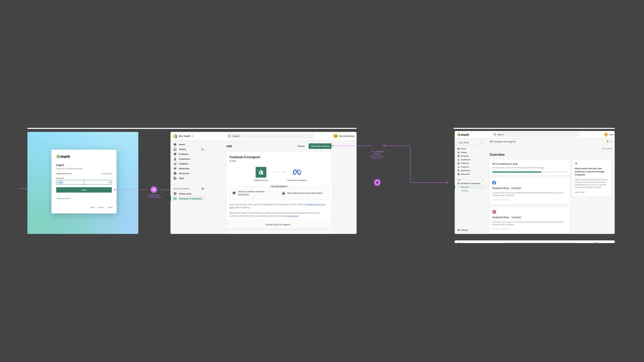Open the Lucky Shrub store dropdown
This screenshot has width=644, height=362.
coord(470,143)
